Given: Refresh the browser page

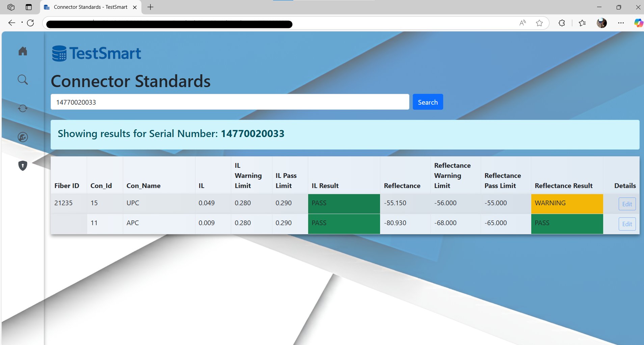Looking at the screenshot, I should [x=30, y=23].
